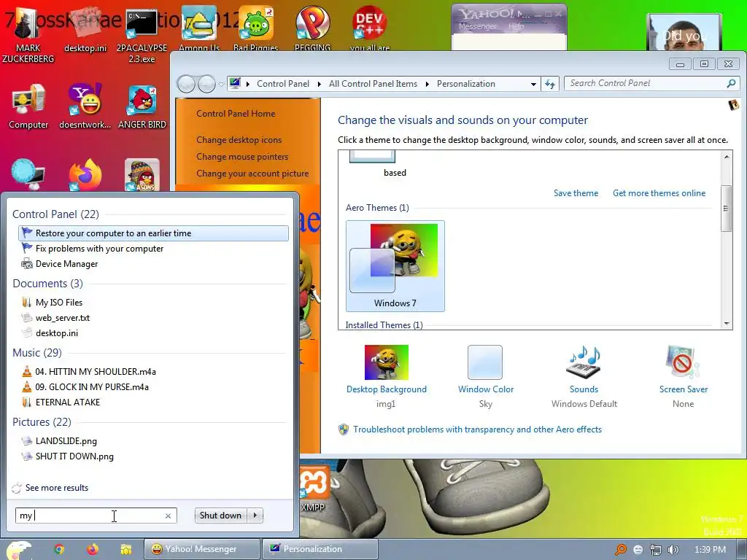Click Change your account picture link

click(252, 174)
